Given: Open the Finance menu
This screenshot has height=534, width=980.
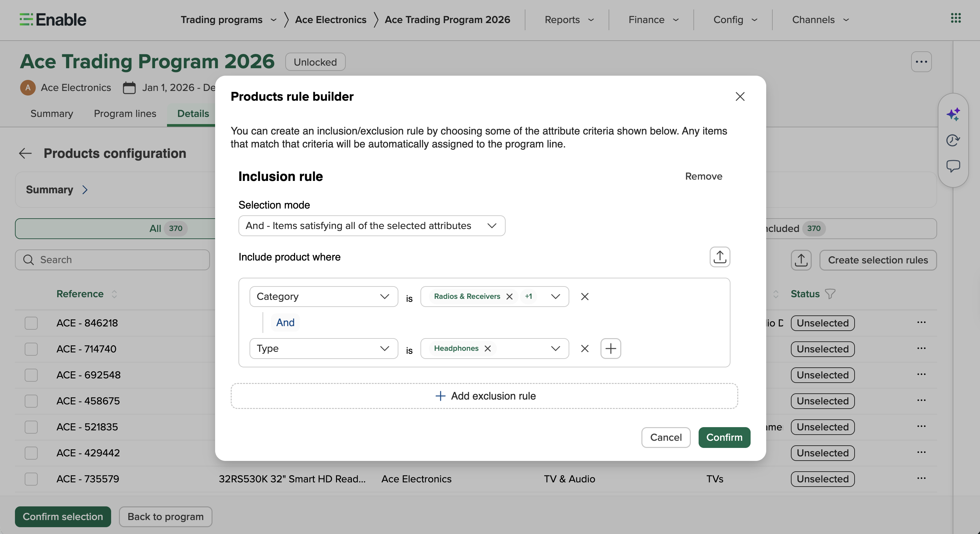Looking at the screenshot, I should [653, 20].
